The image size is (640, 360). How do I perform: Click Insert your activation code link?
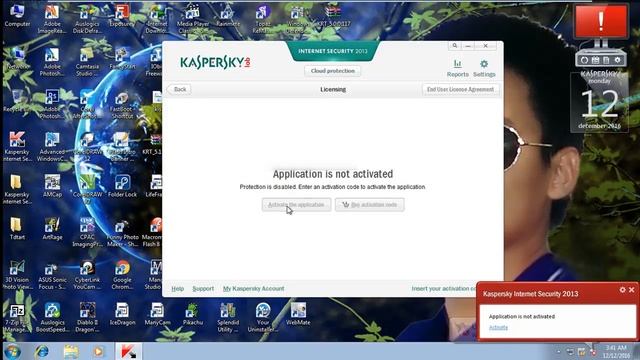click(x=444, y=289)
